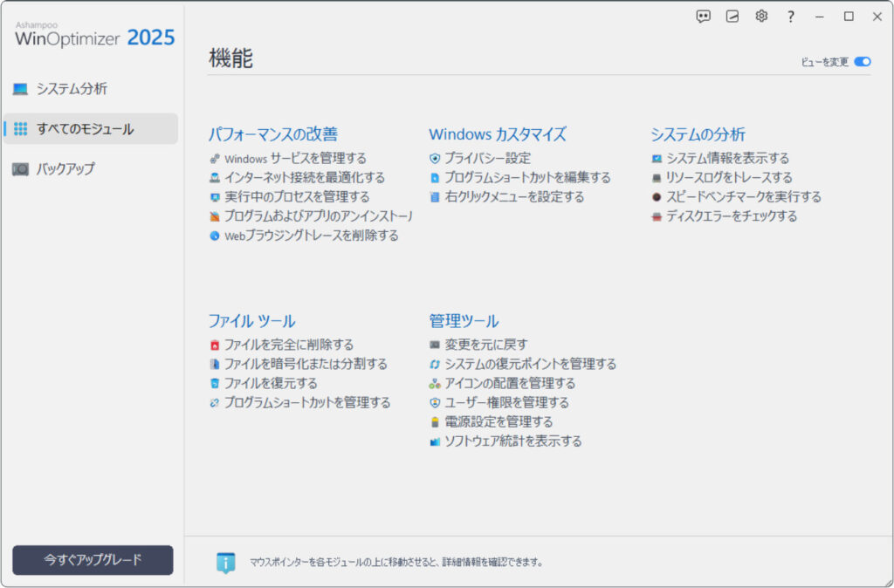The width and height of the screenshot is (894, 588).
Task: Go to バックアップ in the sidebar
Action: (x=91, y=168)
